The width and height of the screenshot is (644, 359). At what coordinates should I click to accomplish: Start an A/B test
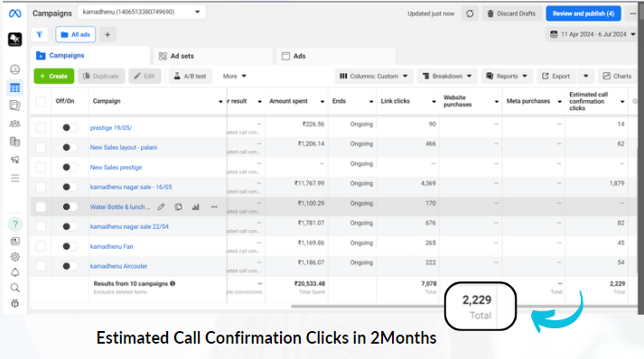point(191,76)
